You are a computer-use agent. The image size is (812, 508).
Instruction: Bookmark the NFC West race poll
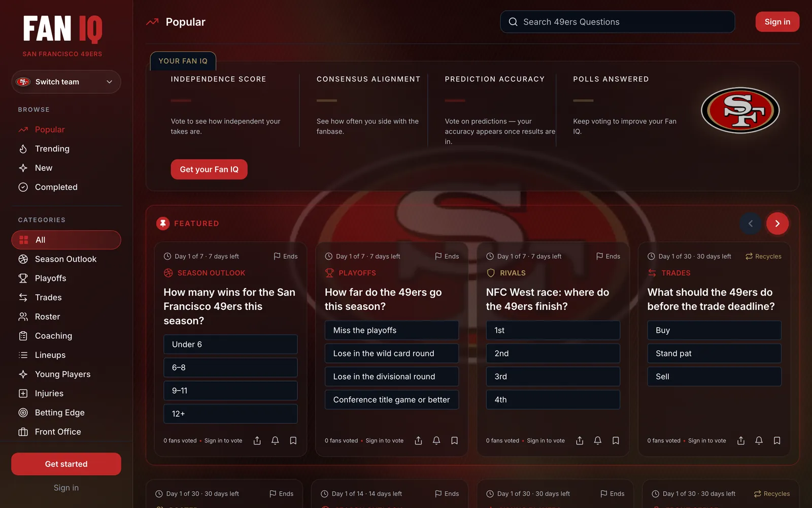tap(616, 440)
